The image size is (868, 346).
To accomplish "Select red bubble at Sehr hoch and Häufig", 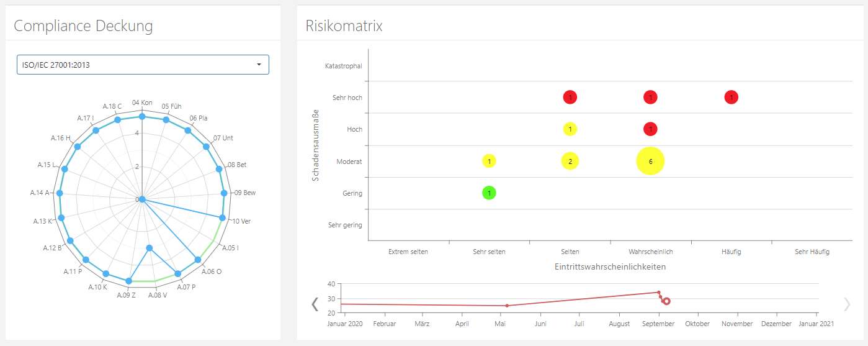I will 731,98.
